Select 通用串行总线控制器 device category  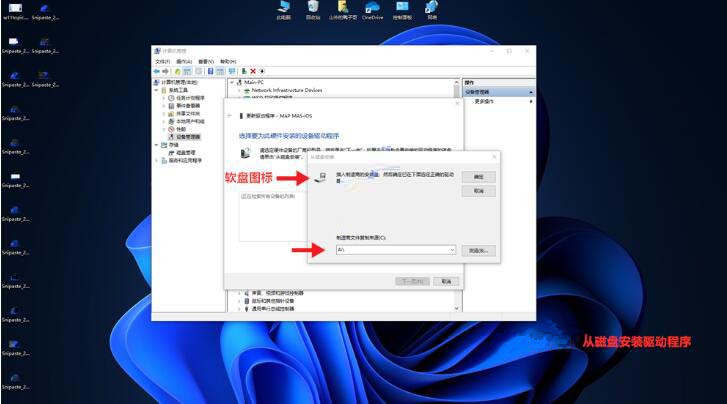269,308
